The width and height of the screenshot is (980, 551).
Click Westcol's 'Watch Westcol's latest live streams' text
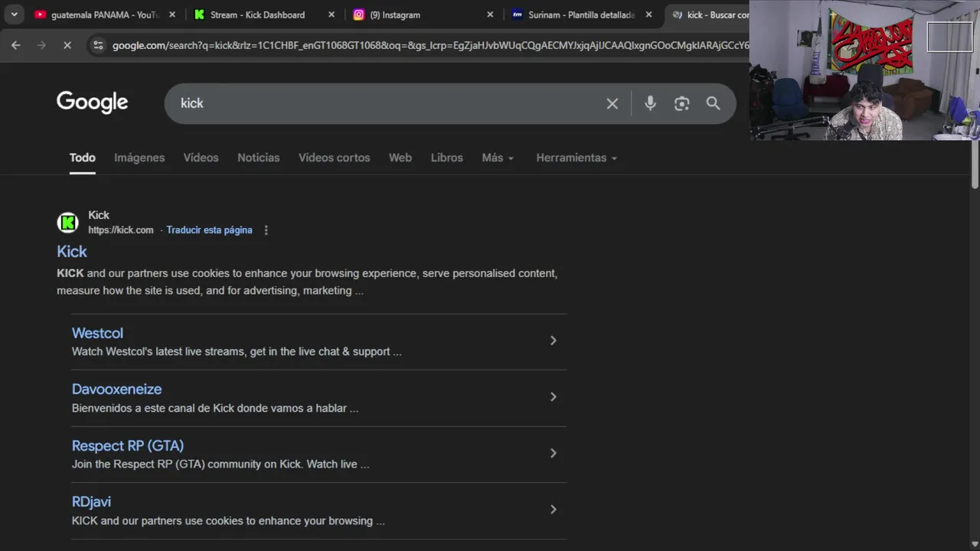pos(237,351)
